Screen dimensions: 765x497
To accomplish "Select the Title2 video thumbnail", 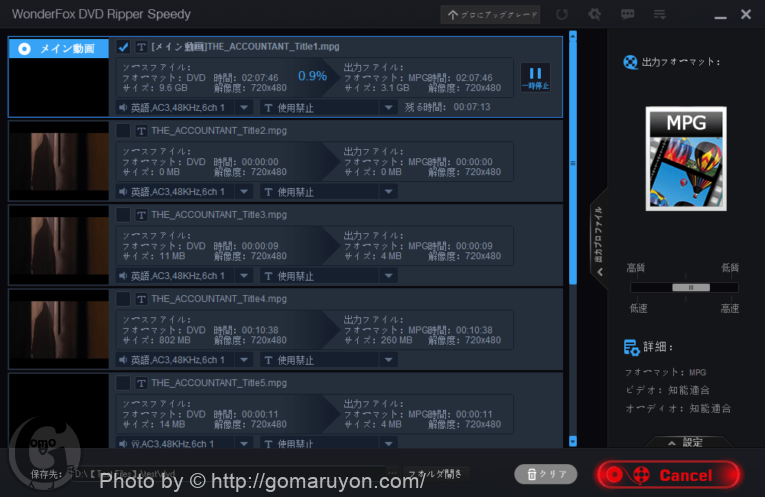I will click(59, 161).
